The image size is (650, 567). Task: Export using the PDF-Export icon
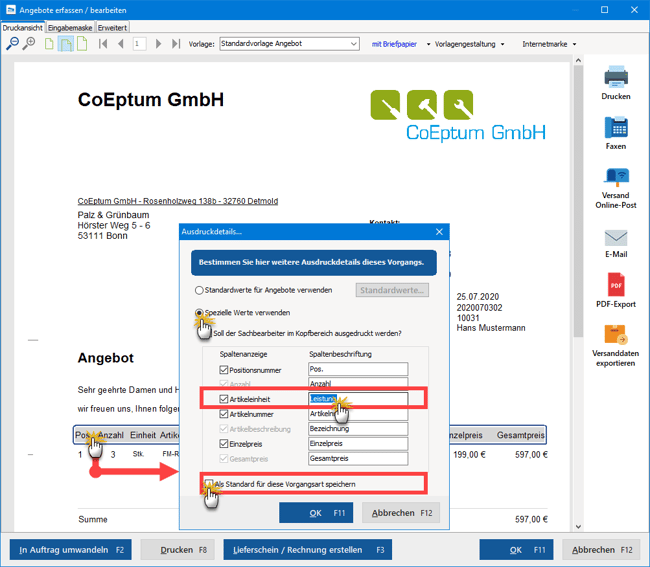[x=615, y=284]
